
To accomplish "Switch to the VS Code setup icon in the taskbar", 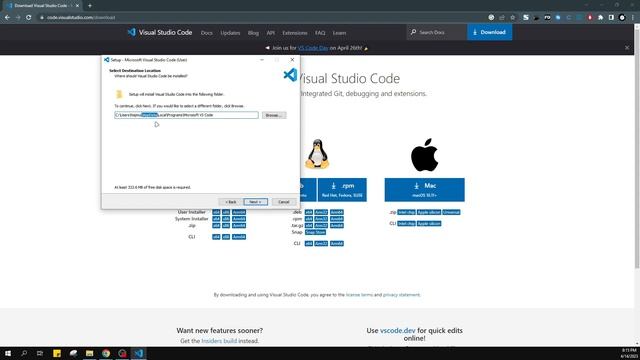I will point(138,353).
